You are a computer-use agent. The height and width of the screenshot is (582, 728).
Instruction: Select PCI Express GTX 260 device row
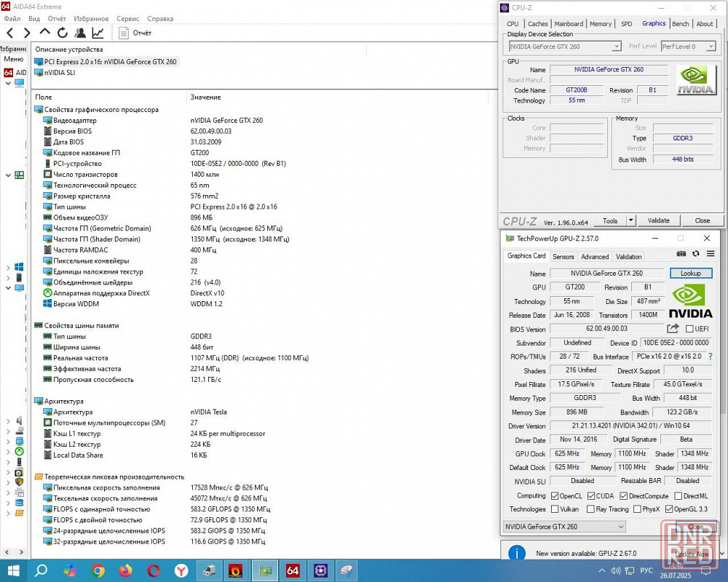tap(106, 62)
